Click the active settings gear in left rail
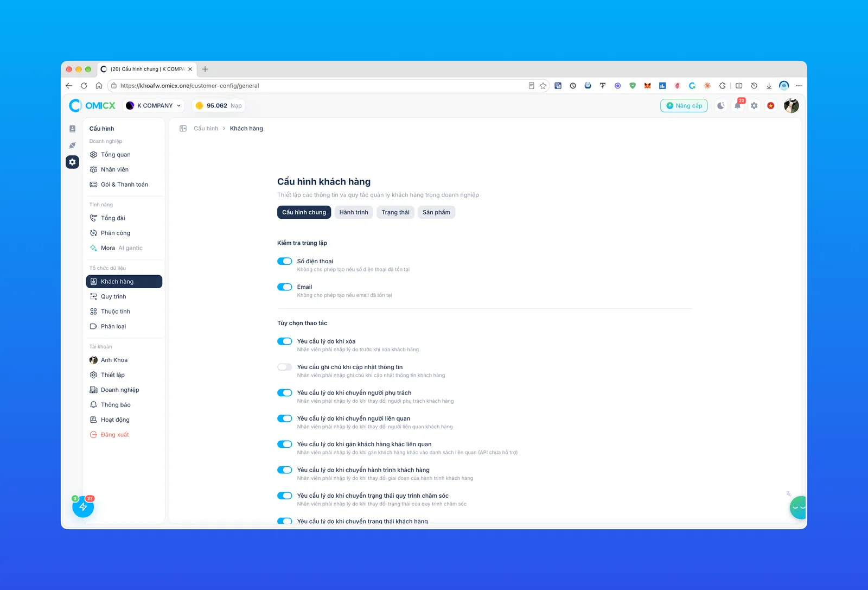Viewport: 868px width, 590px height. 72,162
